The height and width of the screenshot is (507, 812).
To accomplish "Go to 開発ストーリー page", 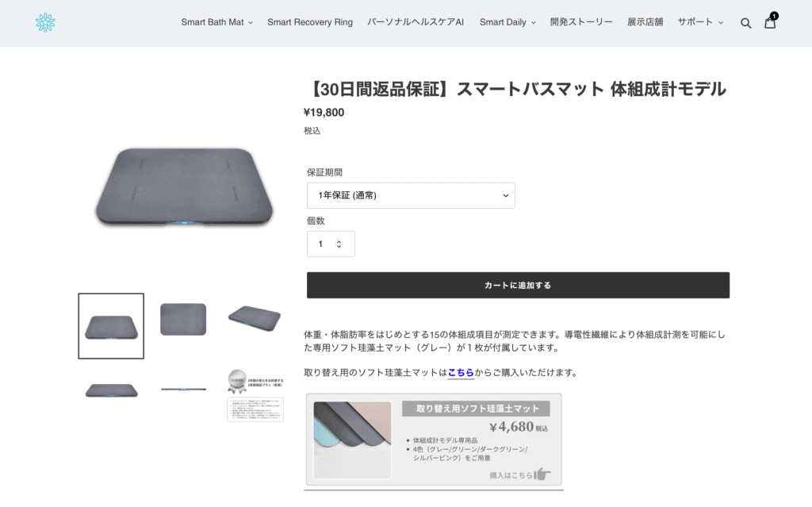I will 581,22.
